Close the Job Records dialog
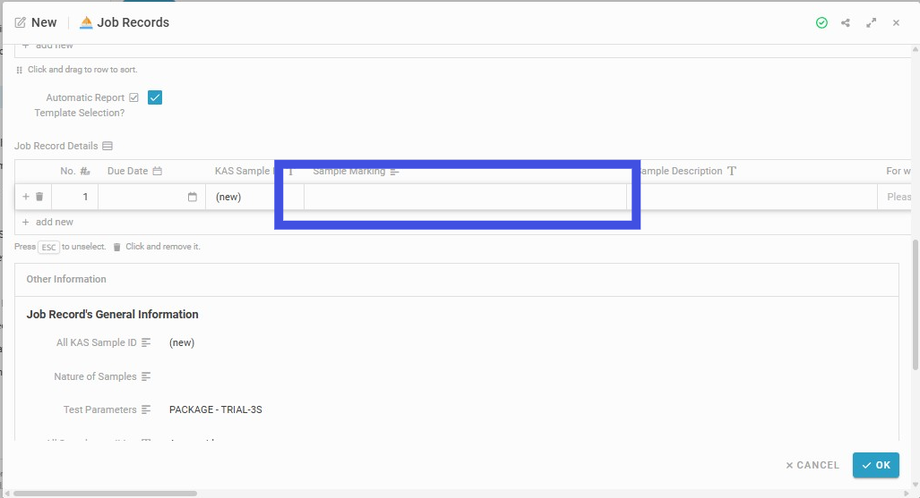 tap(896, 23)
